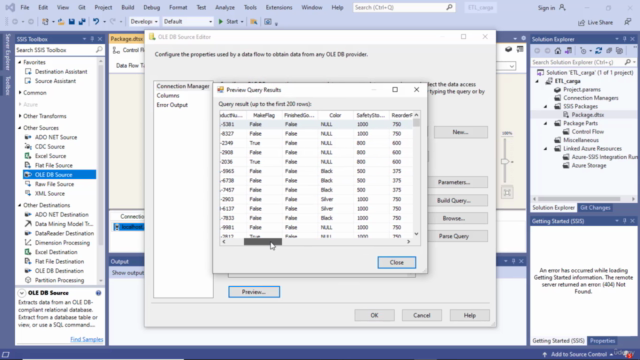Pick Excel Source toolbox item
The image size is (640, 360).
point(50,156)
